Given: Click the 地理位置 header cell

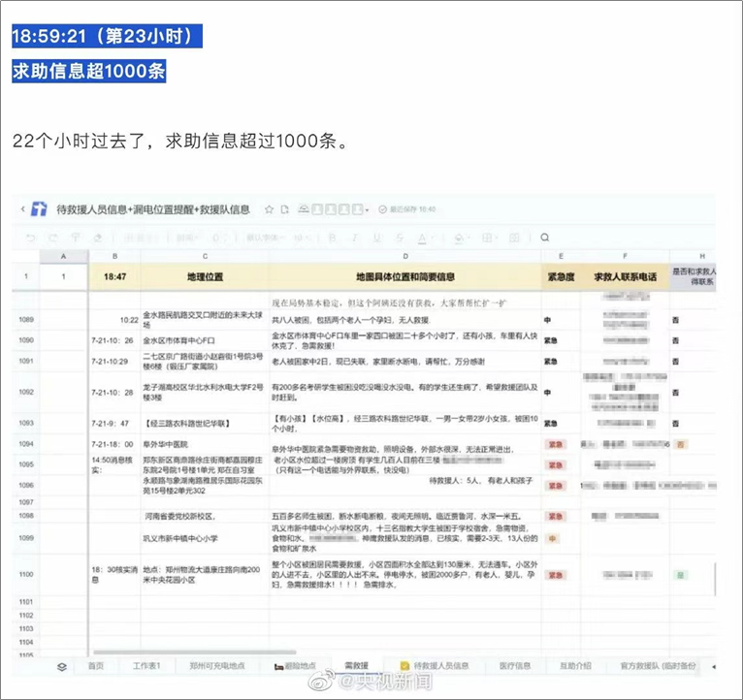Looking at the screenshot, I should coord(205,276).
